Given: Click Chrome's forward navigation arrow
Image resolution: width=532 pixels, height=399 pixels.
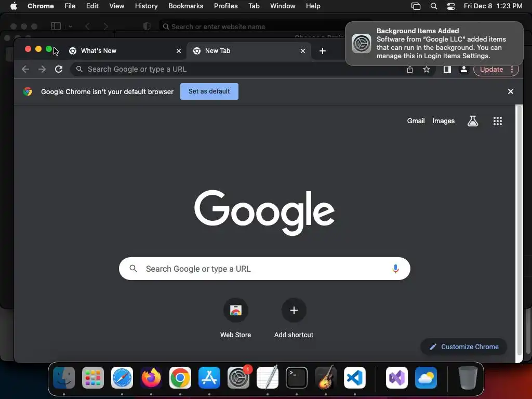Looking at the screenshot, I should tap(42, 69).
